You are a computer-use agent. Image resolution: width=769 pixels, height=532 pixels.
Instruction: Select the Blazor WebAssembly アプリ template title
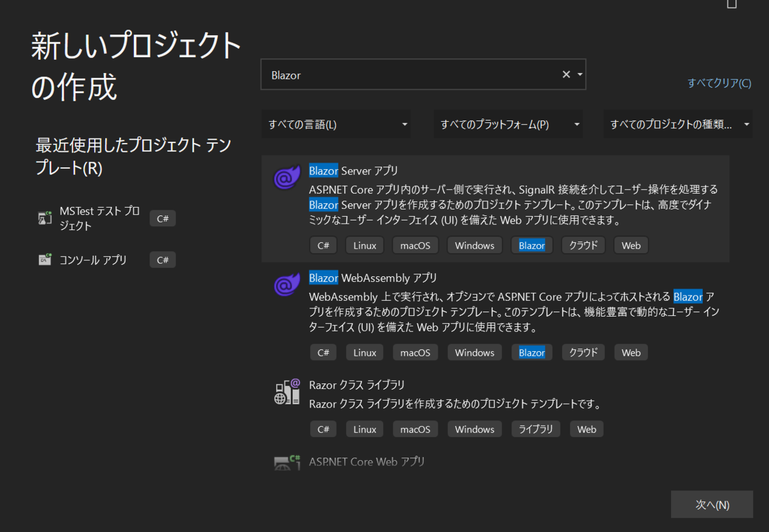(x=373, y=278)
